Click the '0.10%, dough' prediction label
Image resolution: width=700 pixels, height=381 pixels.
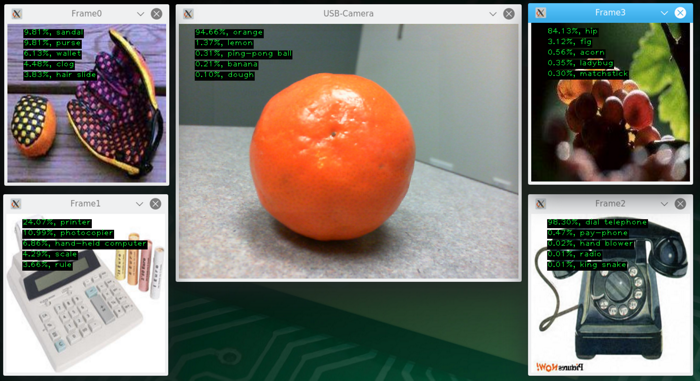click(x=225, y=75)
